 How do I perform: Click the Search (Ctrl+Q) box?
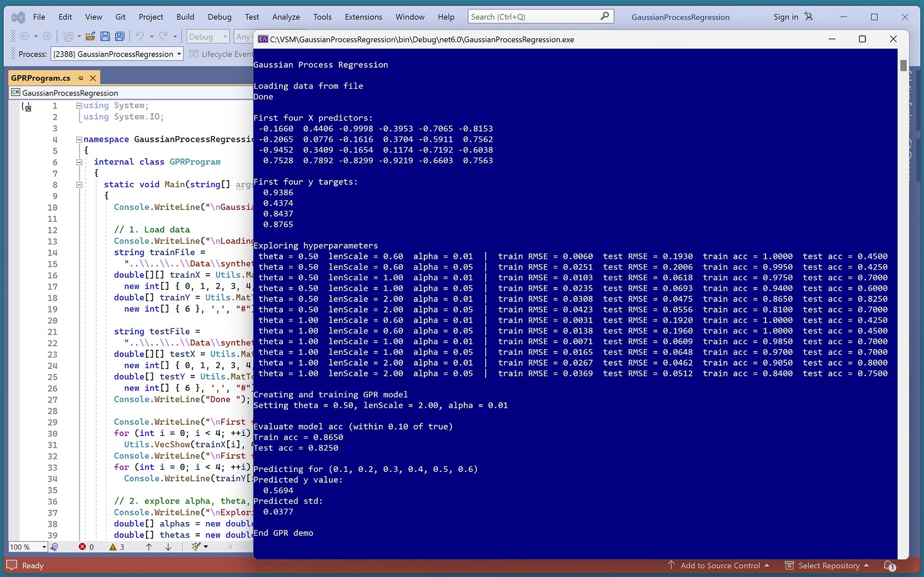tap(533, 17)
